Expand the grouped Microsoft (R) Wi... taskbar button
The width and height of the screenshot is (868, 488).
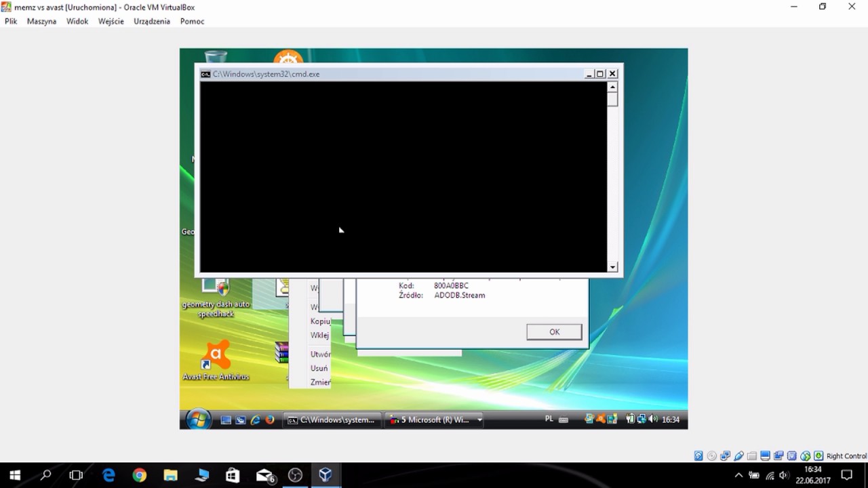click(x=479, y=420)
